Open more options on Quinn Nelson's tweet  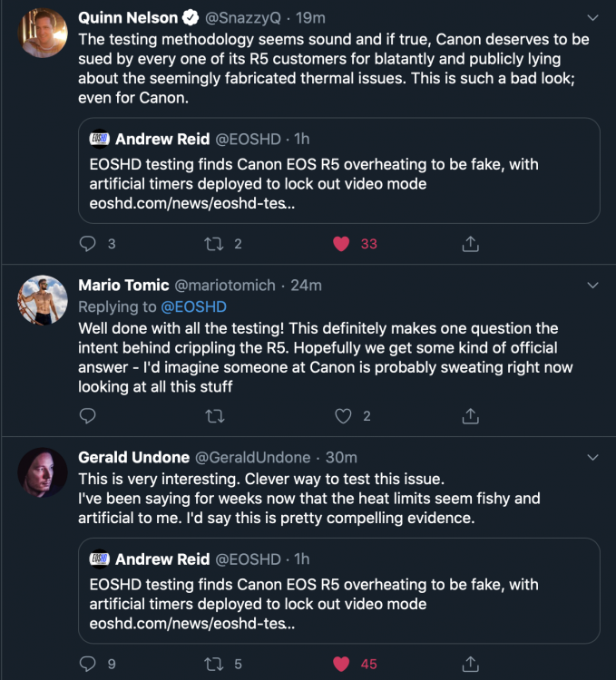click(x=592, y=17)
